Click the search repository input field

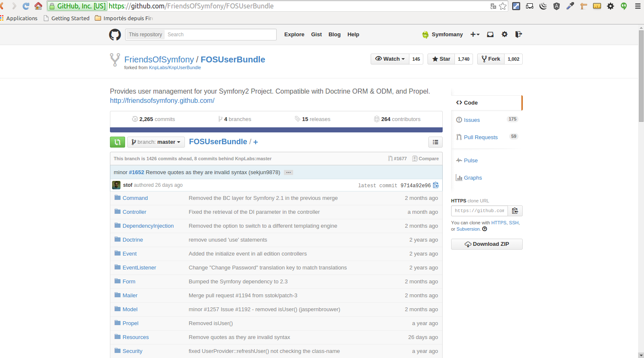click(x=220, y=35)
